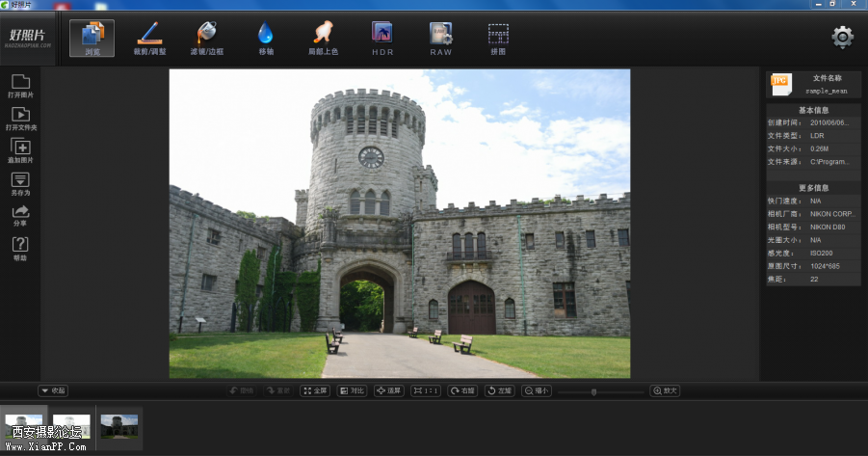
Task: Rotate image right with 右旋 button
Action: coord(462,390)
